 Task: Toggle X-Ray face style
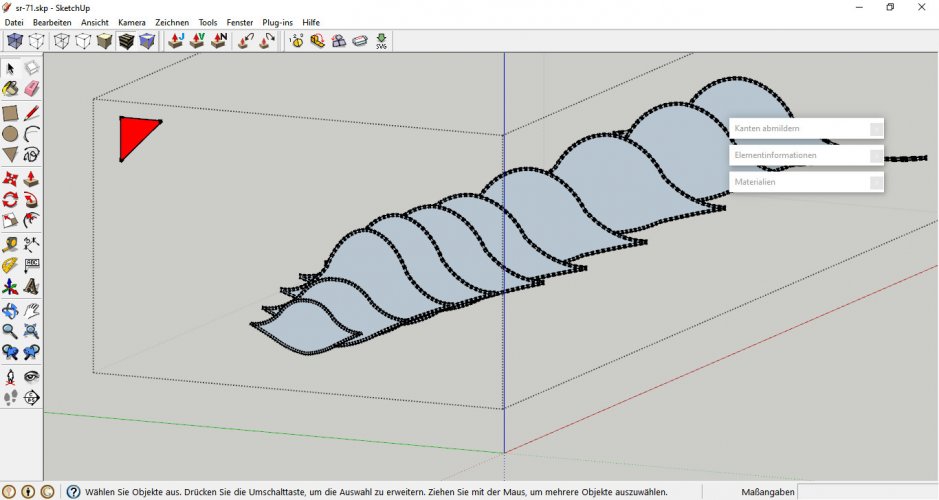click(15, 41)
